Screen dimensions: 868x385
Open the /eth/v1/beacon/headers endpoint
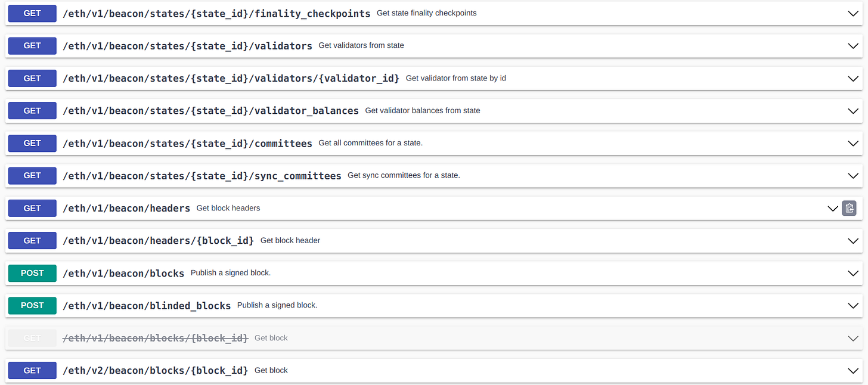126,208
